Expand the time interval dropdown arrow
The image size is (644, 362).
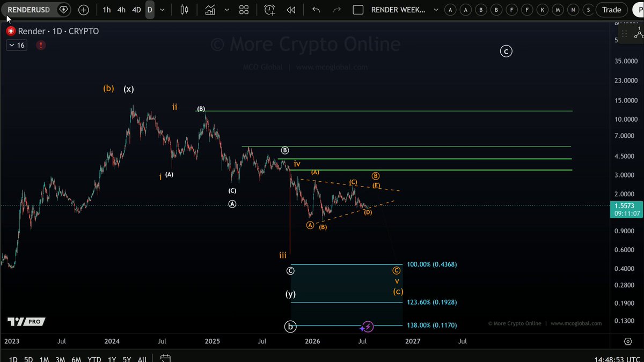click(x=162, y=10)
